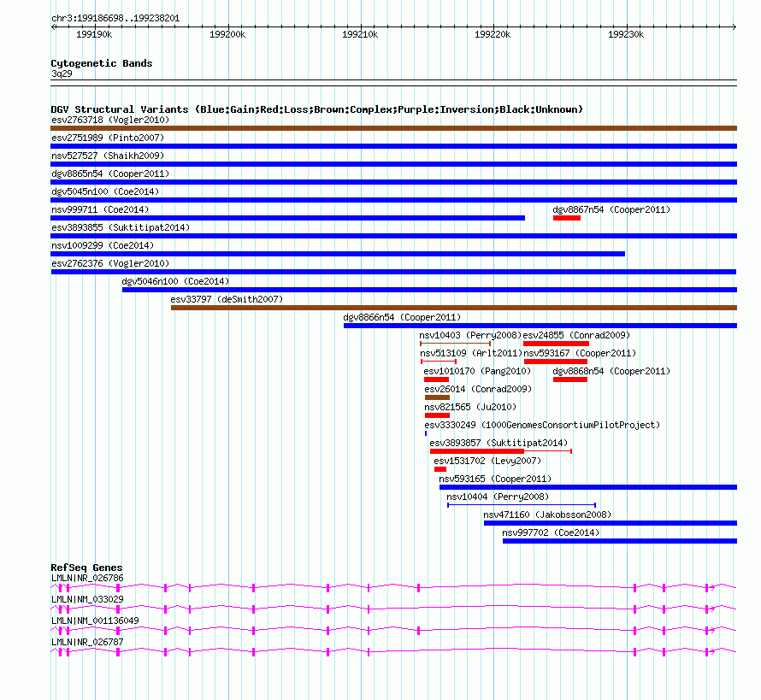Open nsv471160 (Jakobsson2008) label

coord(547,515)
